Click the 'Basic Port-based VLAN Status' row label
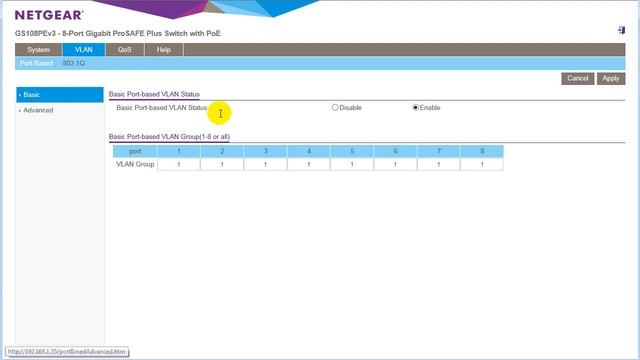Viewport: 640px width, 360px height. [162, 108]
